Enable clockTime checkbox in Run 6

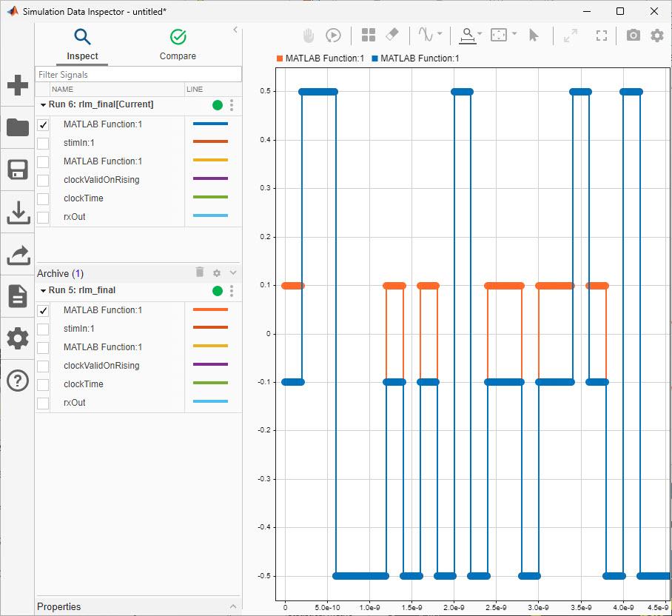tap(43, 198)
